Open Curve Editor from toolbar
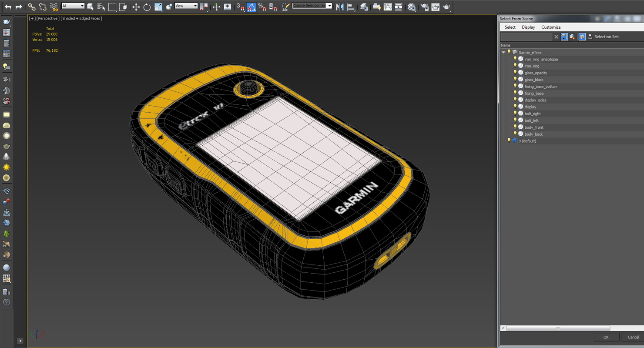644x348 pixels. pyautogui.click(x=387, y=7)
